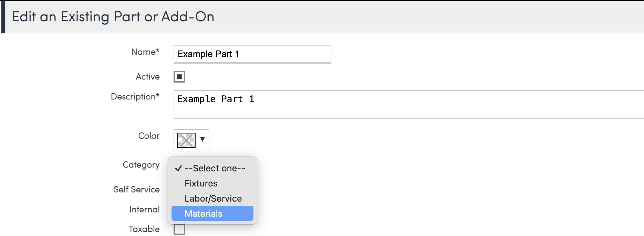644x236 pixels.
Task: Click the crossed-out no-color swatch
Action: pyautogui.click(x=186, y=140)
